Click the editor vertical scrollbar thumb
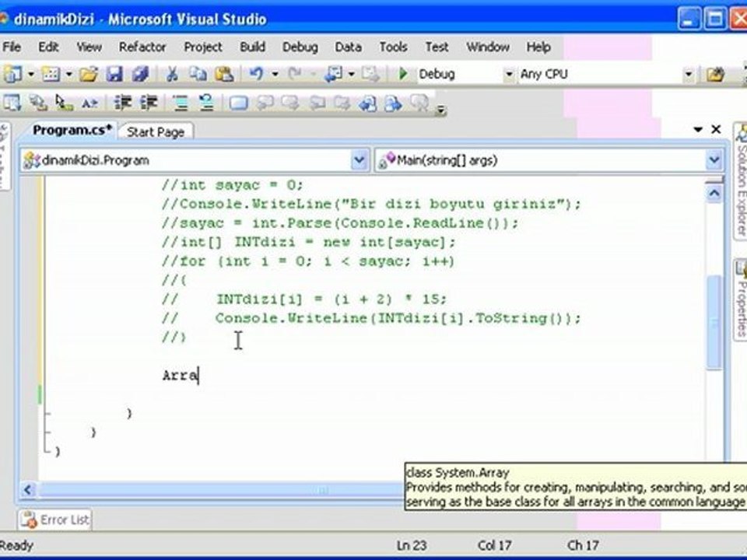Screen dimensions: 747x560 pyautogui.click(x=714, y=322)
